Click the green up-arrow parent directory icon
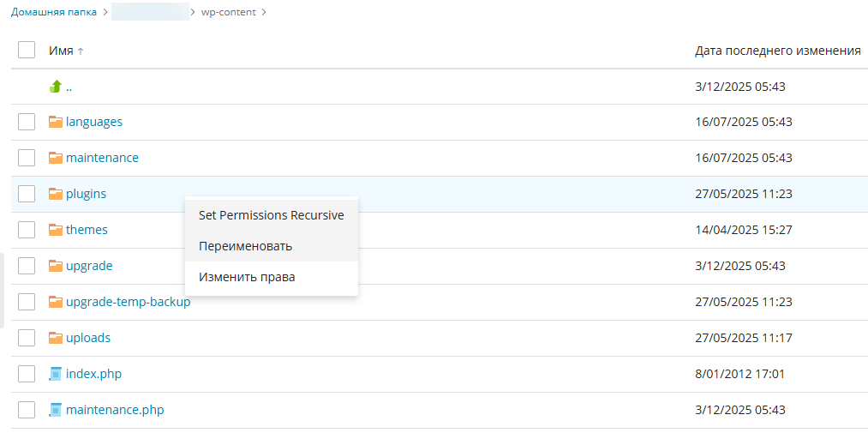This screenshot has width=868, height=439. (56, 87)
